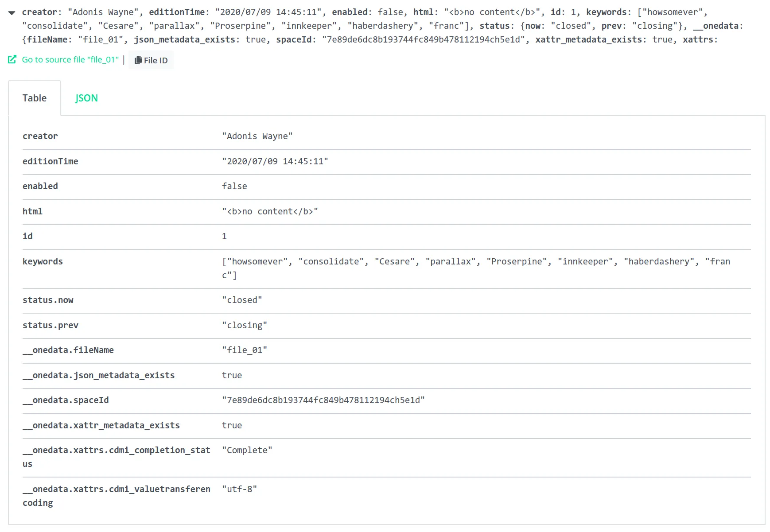Click the __onedata.json_metadata_exists key label
Screen dimensions: 770x532
[98, 376]
